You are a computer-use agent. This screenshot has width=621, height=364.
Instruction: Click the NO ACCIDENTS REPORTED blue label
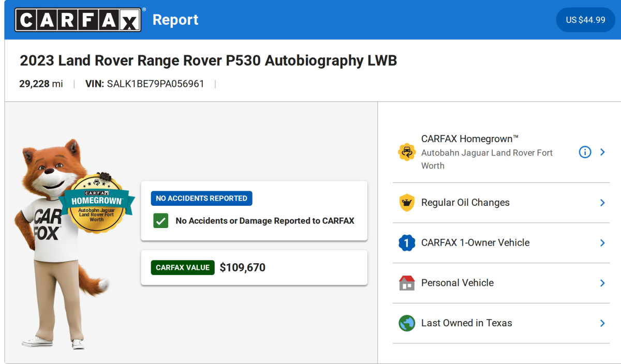(x=201, y=199)
